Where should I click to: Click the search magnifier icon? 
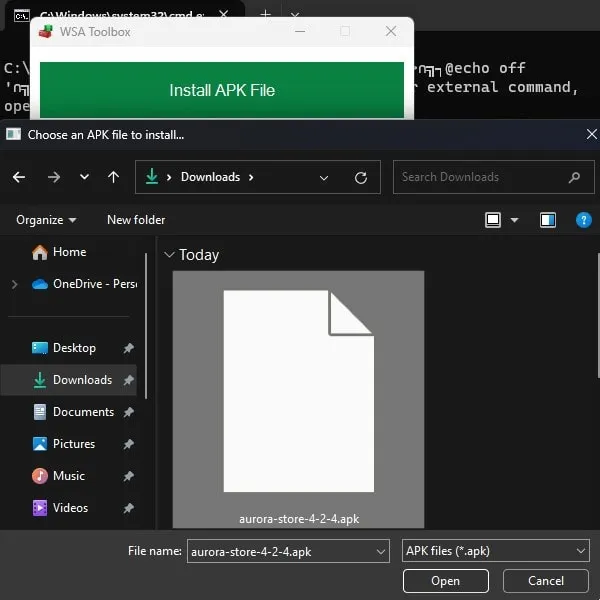pos(574,177)
